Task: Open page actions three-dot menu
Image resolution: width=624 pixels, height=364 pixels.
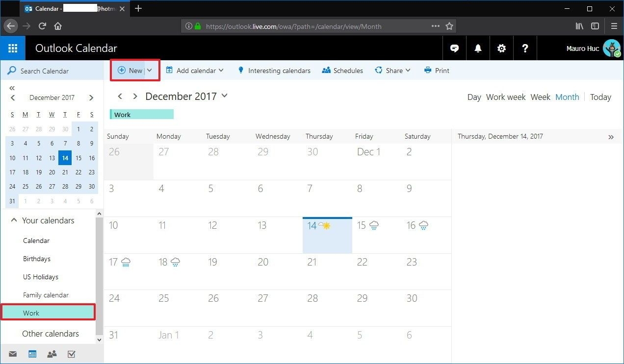Action: pos(436,26)
